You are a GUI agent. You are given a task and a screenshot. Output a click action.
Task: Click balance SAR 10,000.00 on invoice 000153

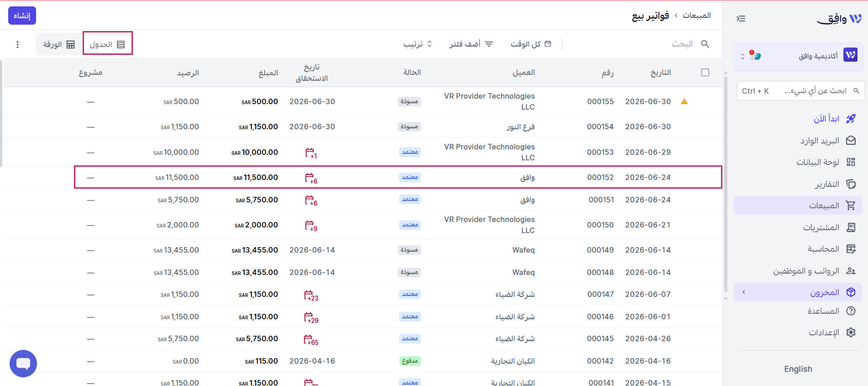click(176, 153)
